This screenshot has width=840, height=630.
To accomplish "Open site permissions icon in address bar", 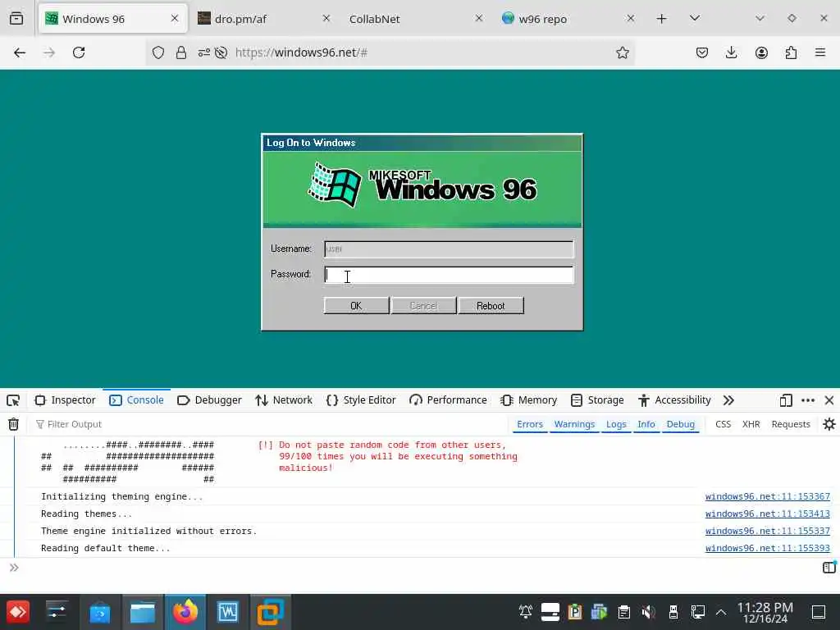I will [204, 52].
